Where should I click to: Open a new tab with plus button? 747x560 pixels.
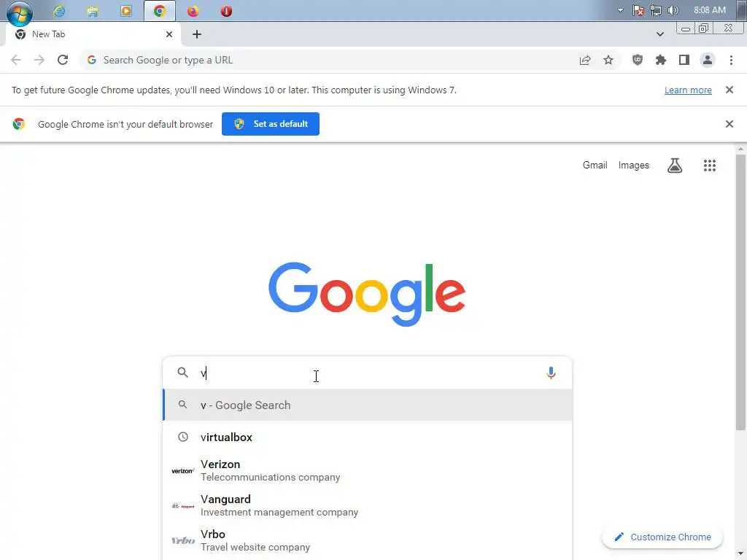coord(197,34)
